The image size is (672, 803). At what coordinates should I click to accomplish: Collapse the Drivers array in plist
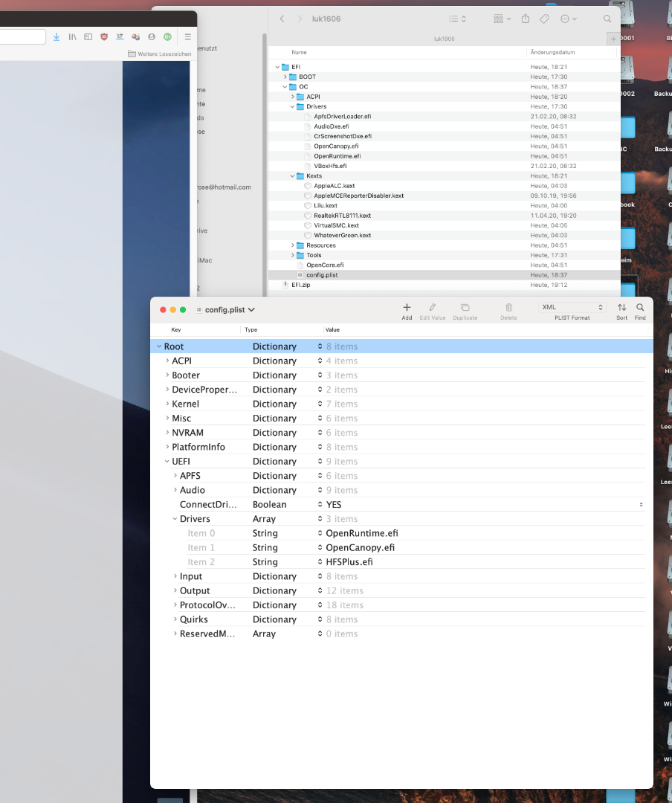click(x=175, y=518)
